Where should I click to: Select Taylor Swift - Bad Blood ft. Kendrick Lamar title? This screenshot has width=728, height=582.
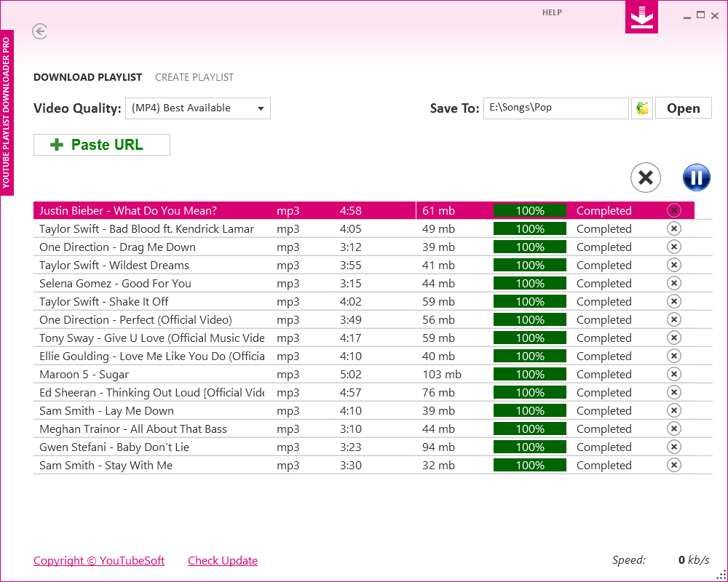click(147, 229)
